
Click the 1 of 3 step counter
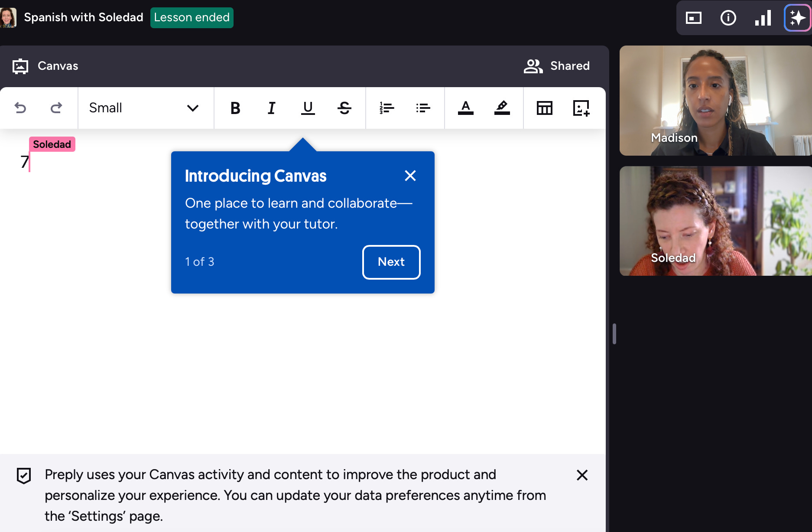tap(200, 262)
